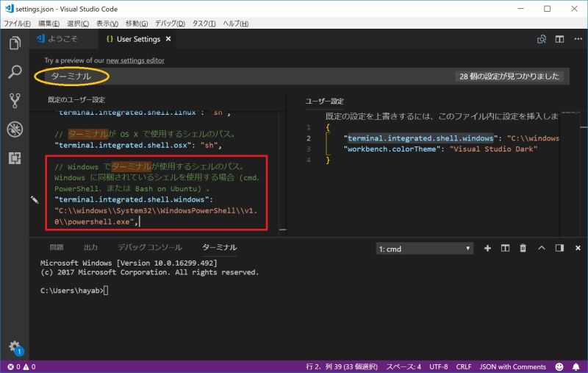588x373 pixels.
Task: Change line endings via CRLF
Action: coord(464,366)
